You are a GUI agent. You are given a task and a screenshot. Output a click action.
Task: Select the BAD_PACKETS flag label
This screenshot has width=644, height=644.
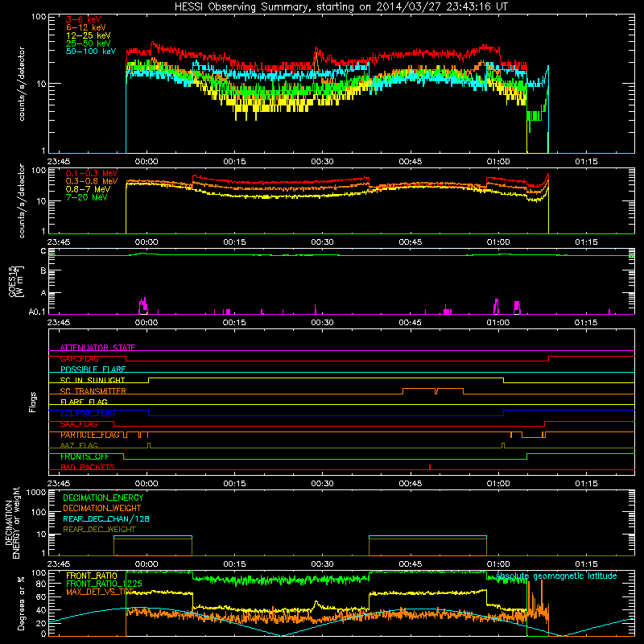88,467
